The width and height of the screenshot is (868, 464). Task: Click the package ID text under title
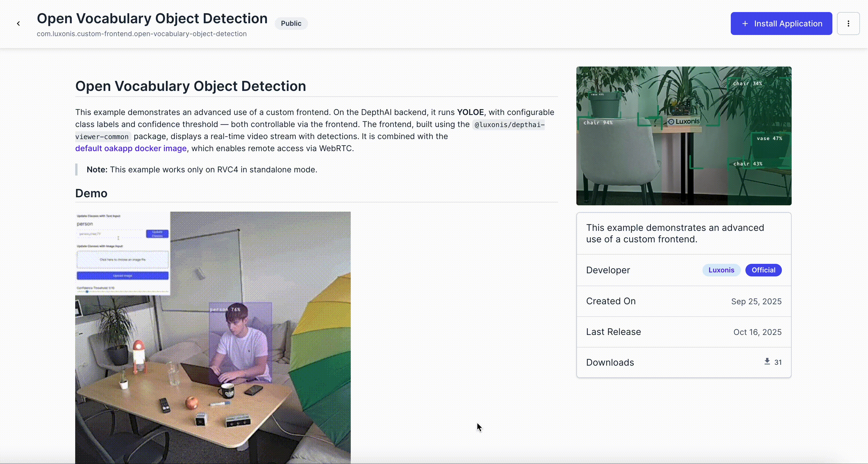[x=142, y=34]
